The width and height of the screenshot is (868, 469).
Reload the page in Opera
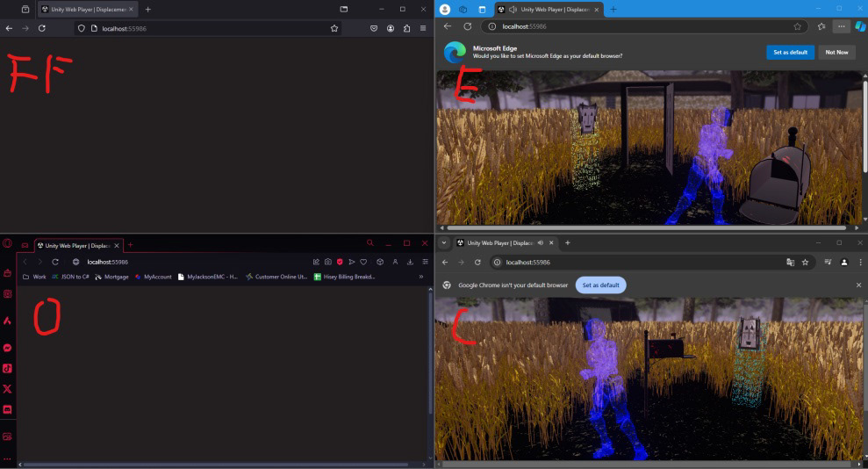pos(55,262)
